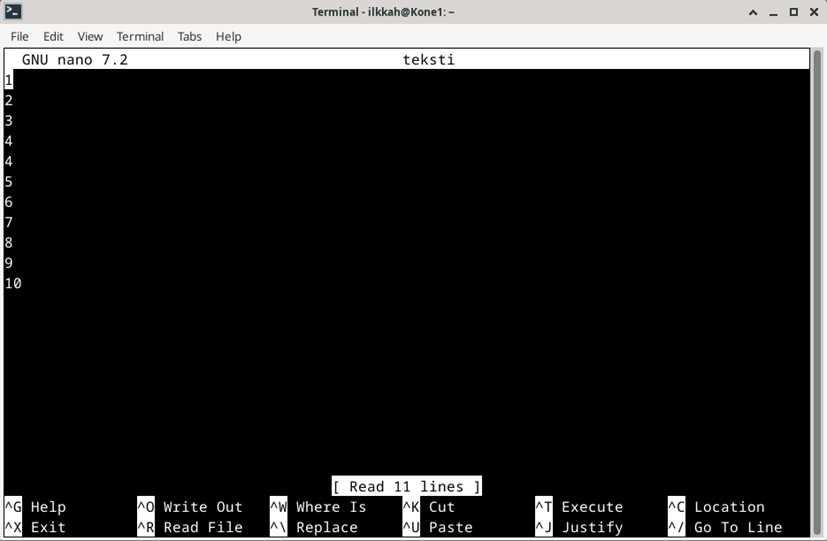The image size is (827, 541).
Task: Open the Edit menu
Action: click(53, 36)
